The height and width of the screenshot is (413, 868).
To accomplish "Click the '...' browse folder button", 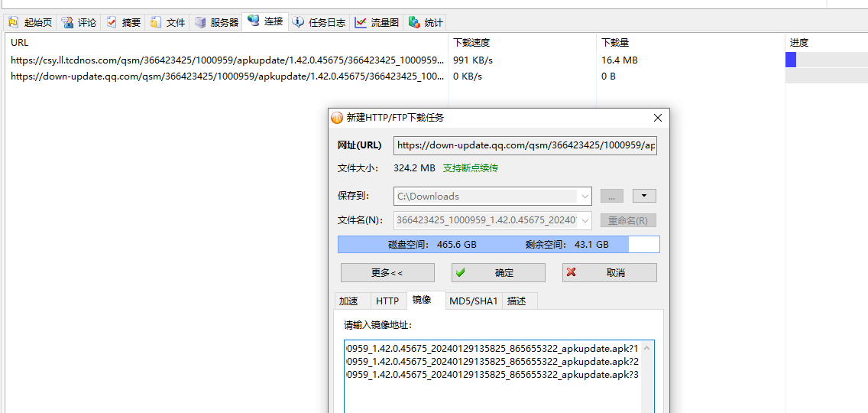I will 612,197.
